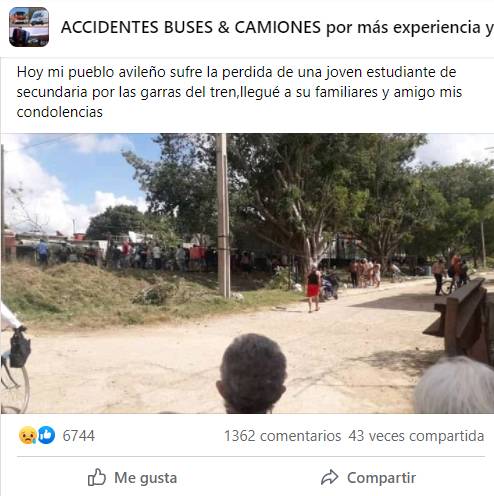Click the utility pole in the photo
The image size is (494, 496).
point(223,215)
